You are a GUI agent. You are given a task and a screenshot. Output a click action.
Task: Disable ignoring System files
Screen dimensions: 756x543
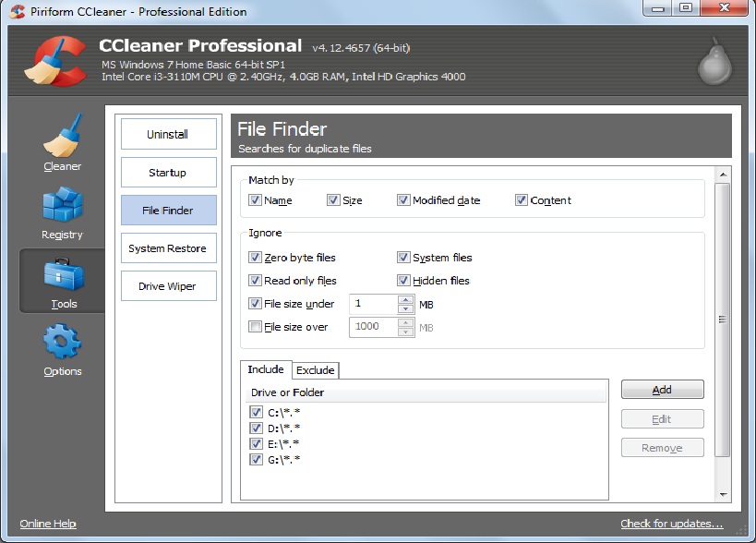coord(403,257)
